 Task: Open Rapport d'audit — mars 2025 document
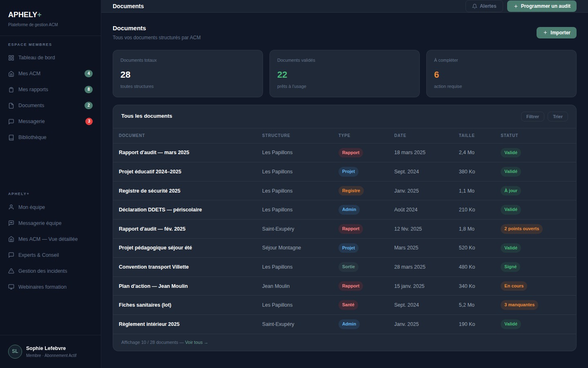[154, 153]
